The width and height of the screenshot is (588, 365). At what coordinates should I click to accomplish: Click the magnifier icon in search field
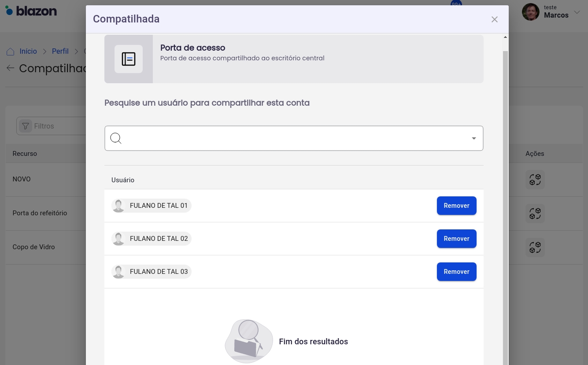116,138
